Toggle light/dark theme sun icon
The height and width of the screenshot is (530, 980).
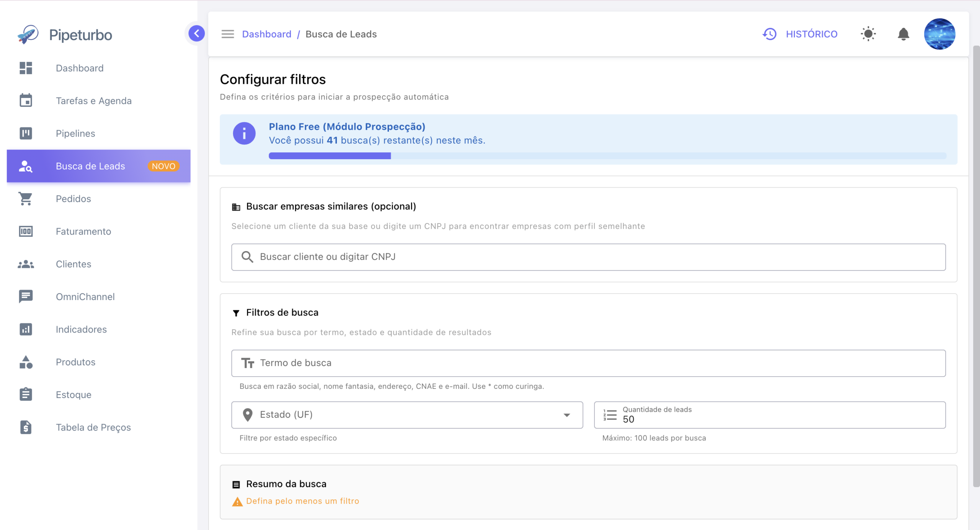[x=868, y=34]
